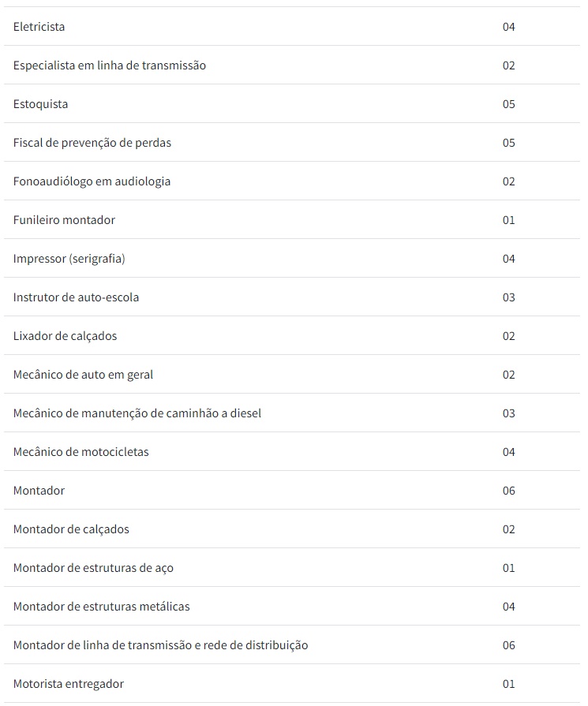The height and width of the screenshot is (706, 588).
Task: Select Mecânico de auto em geral
Action: [83, 375]
